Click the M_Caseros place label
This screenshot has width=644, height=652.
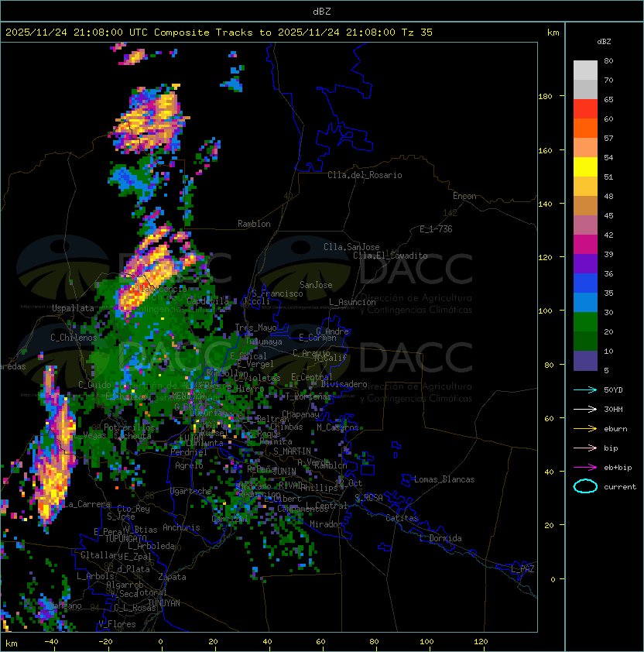coord(337,427)
